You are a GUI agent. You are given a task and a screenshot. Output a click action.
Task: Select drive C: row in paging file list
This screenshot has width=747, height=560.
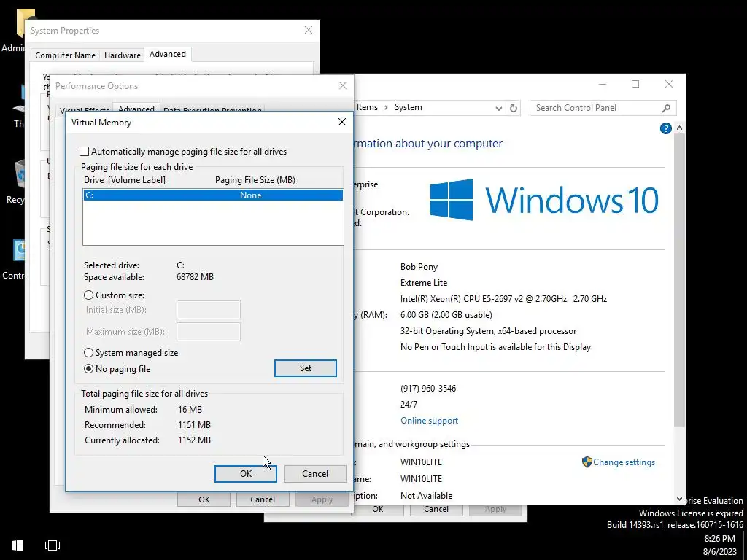pos(213,195)
